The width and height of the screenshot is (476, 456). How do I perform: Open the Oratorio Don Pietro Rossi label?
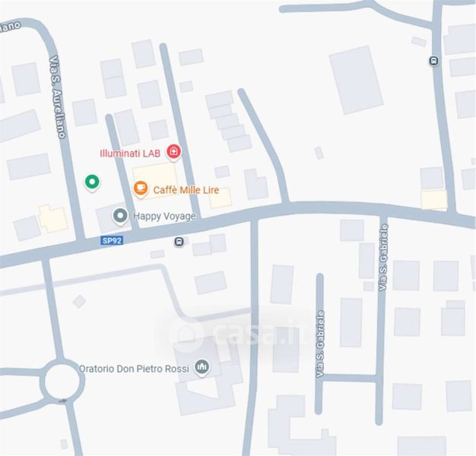pos(134,369)
